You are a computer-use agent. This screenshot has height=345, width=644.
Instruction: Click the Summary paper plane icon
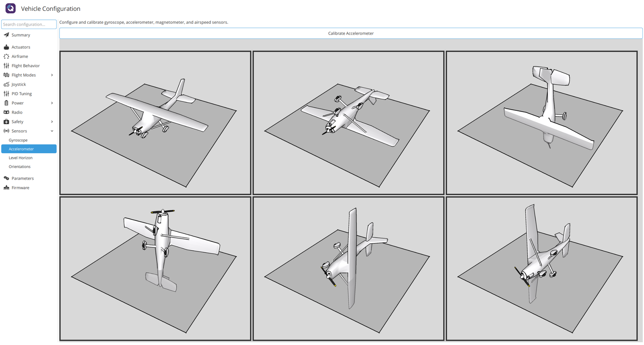point(6,35)
